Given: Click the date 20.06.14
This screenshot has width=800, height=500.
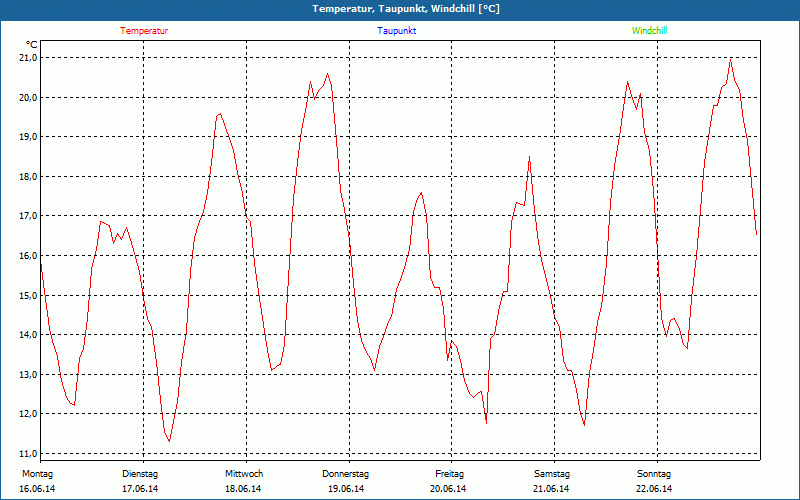Looking at the screenshot, I should tap(448, 489).
